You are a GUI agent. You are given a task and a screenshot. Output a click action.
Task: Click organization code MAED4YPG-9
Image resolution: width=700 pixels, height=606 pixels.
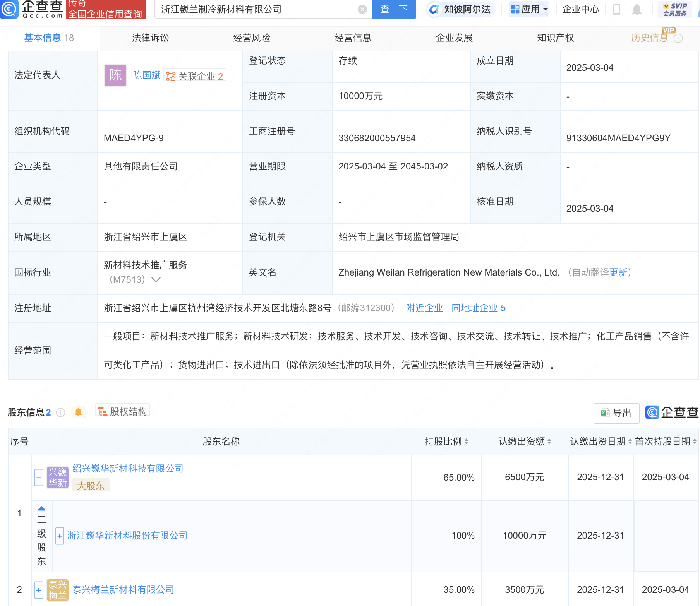pyautogui.click(x=134, y=138)
